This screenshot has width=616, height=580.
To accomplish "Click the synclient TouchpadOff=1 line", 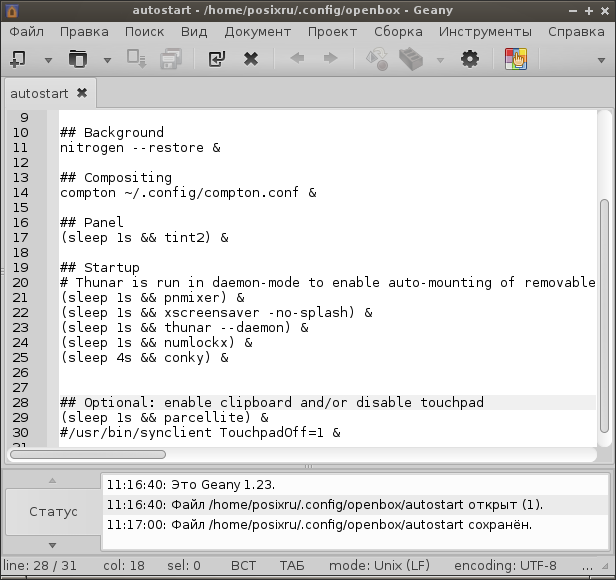I will pyautogui.click(x=200, y=433).
